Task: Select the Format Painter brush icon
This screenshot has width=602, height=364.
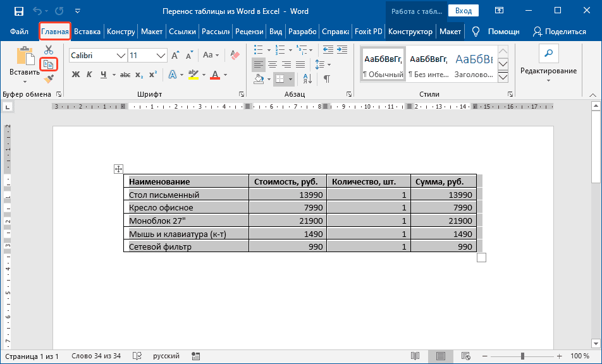Action: [49, 78]
